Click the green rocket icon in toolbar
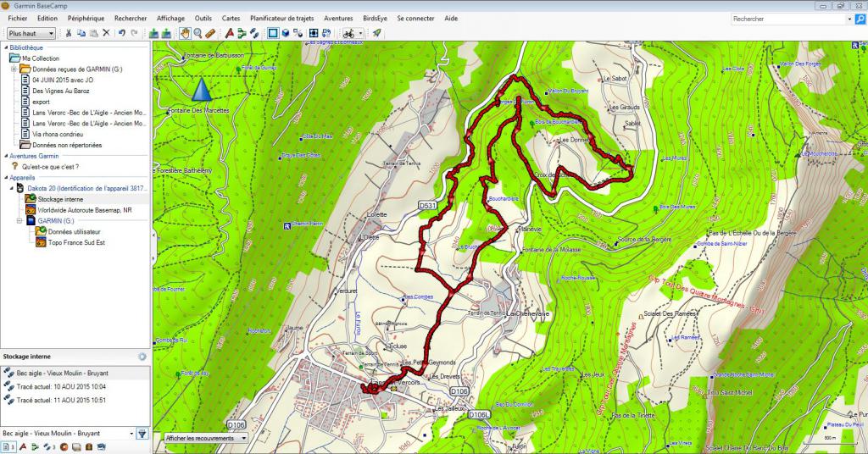Viewport: 868px width, 454px height. pyautogui.click(x=377, y=33)
